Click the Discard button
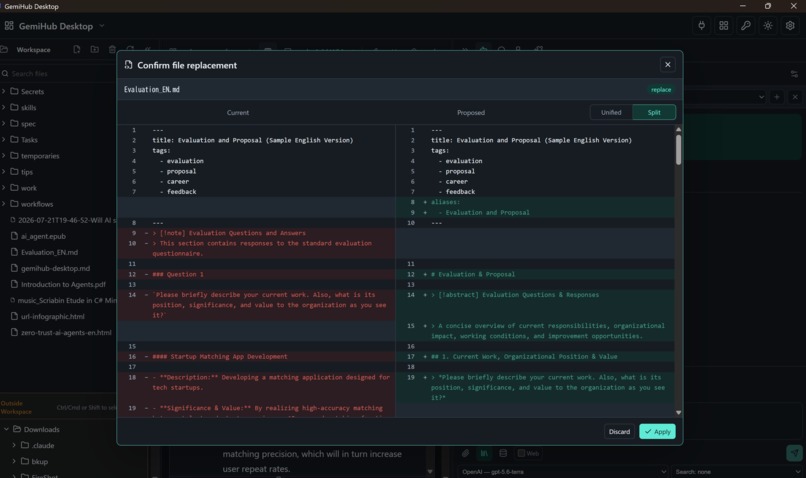Screen dimensions: 806x478 tap(619, 431)
